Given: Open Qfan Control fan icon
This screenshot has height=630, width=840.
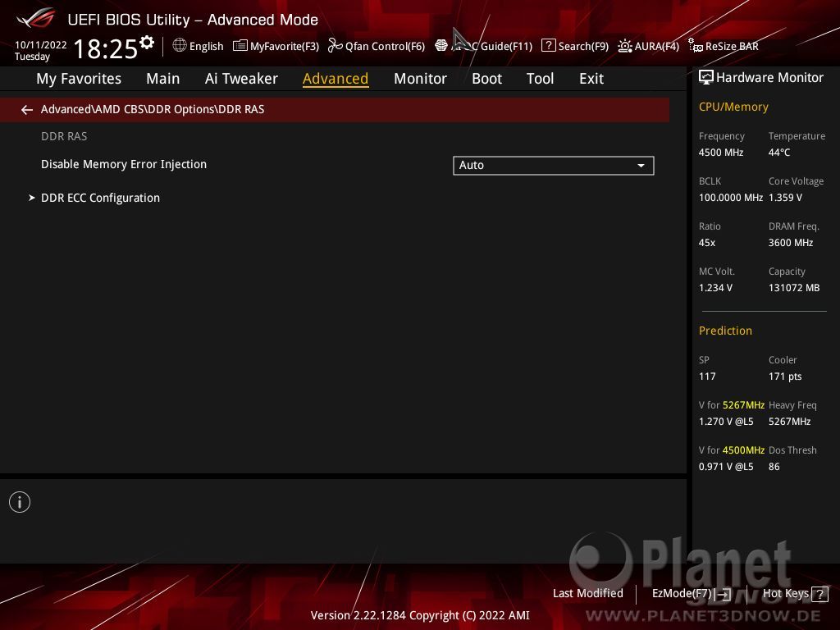Looking at the screenshot, I should [335, 46].
